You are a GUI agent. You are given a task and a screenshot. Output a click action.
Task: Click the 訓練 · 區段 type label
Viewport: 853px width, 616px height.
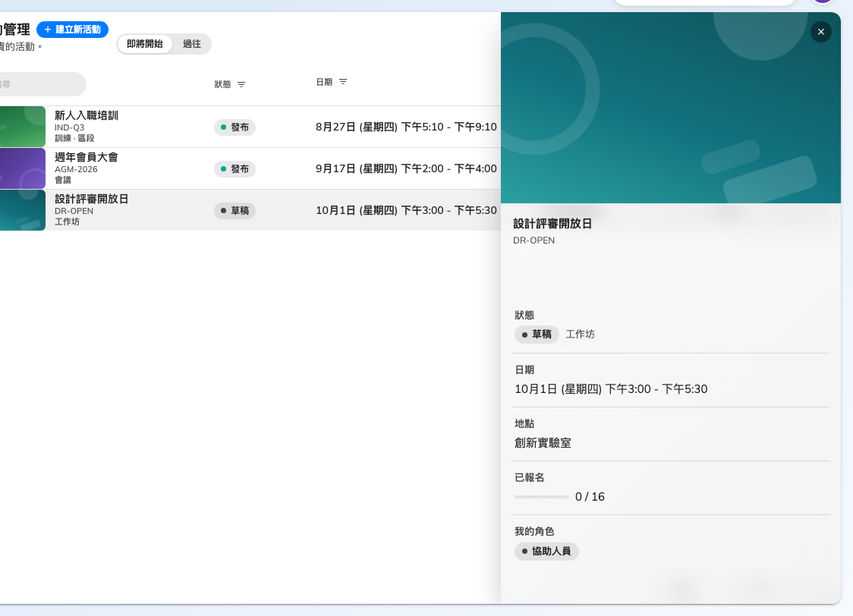74,139
